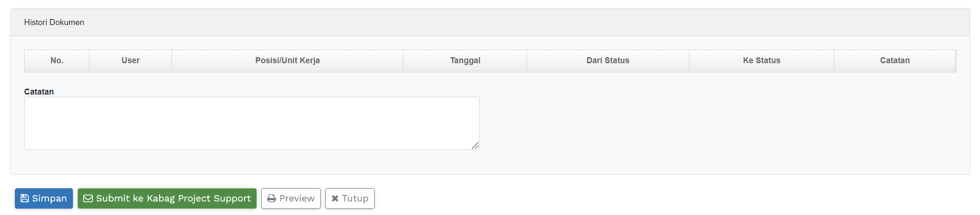
Task: Select the No. column header
Action: pos(57,61)
